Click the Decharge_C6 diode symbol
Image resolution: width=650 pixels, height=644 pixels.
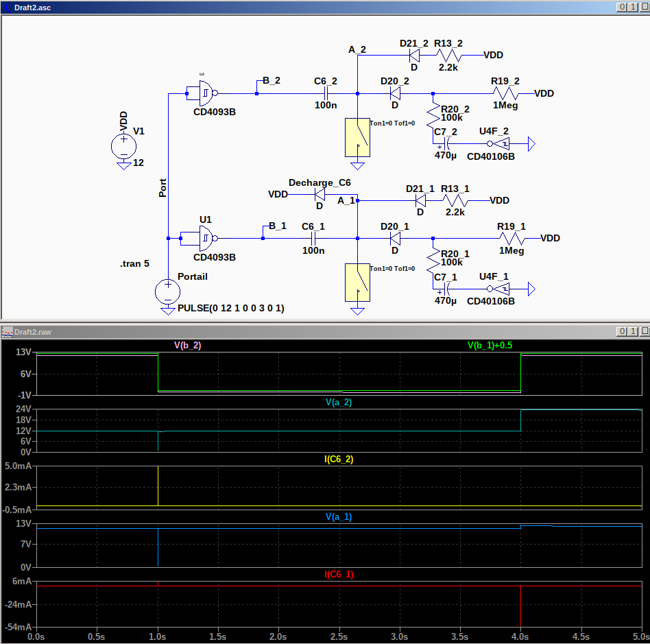click(x=320, y=194)
